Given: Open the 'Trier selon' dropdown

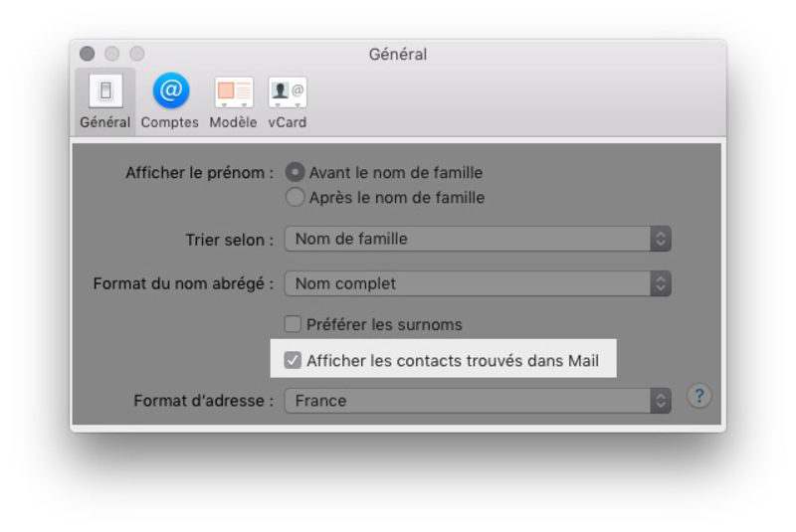Looking at the screenshot, I should [478, 239].
